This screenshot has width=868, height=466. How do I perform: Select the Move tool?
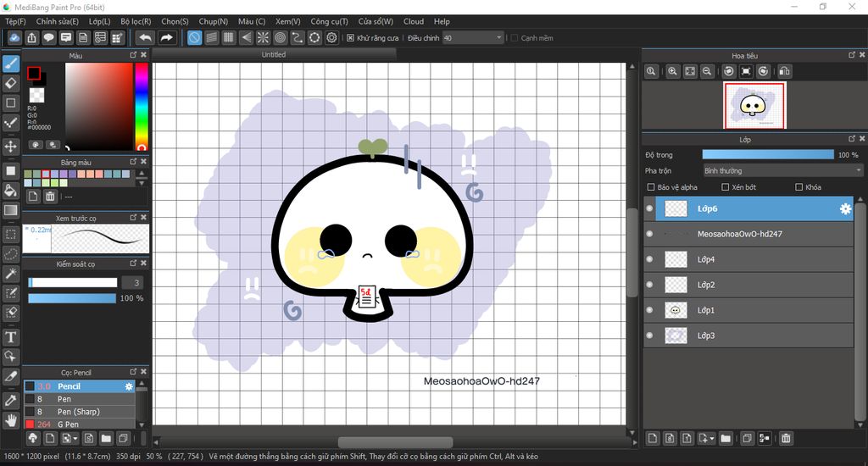pyautogui.click(x=10, y=147)
